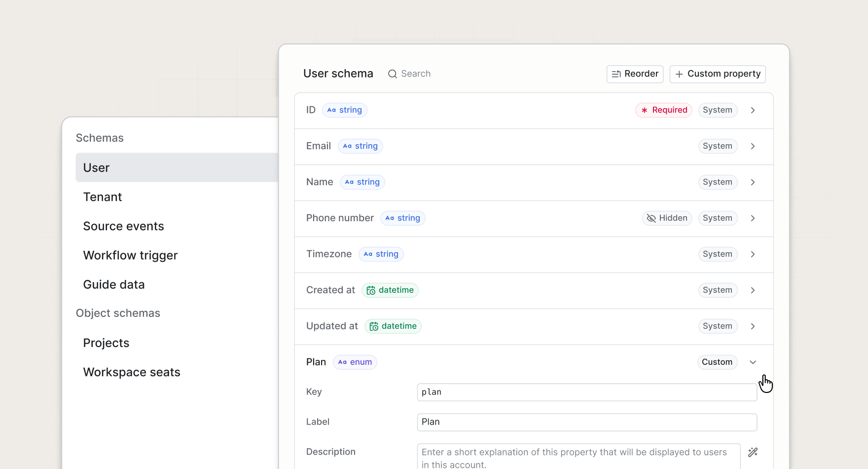
Task: Collapse the Plan row chevron
Action: 753,362
